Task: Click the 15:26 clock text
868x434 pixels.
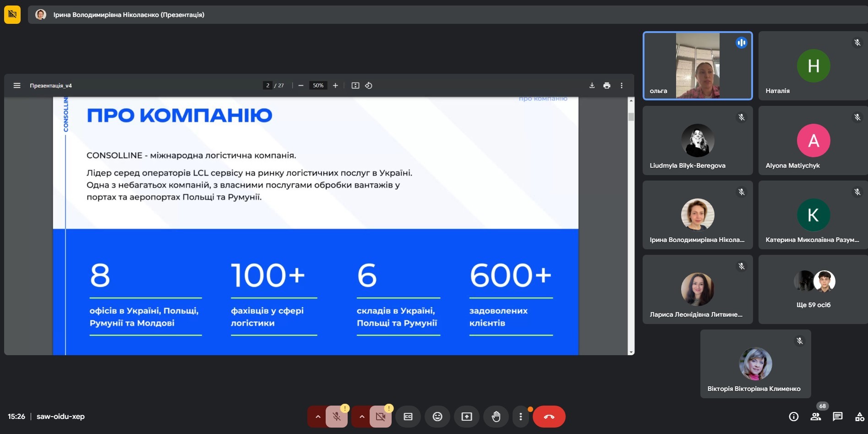Action: tap(16, 417)
